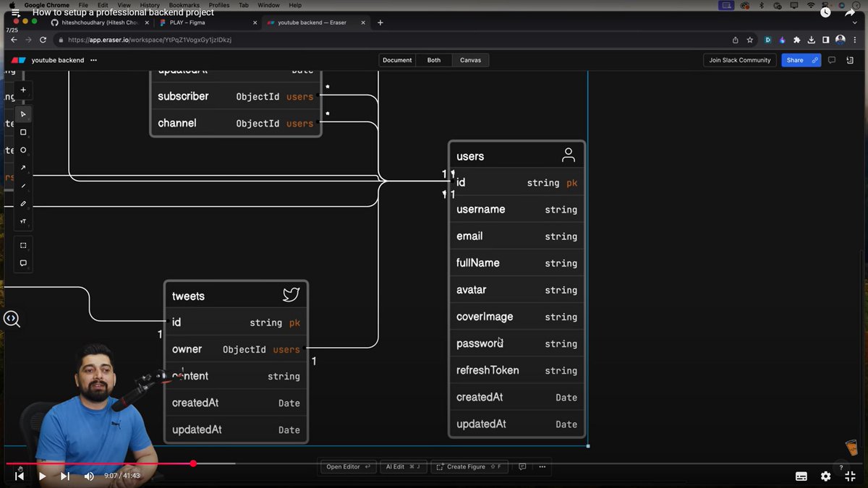Screen dimensions: 868x488
Task: Go back in browser
Action: [14, 40]
